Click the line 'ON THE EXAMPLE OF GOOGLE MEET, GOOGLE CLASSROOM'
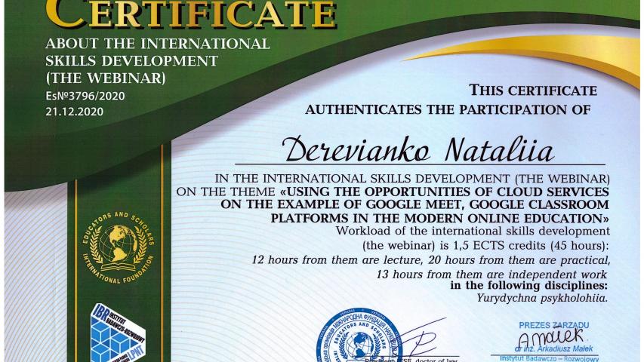This screenshot has width=644, height=362. (x=414, y=205)
